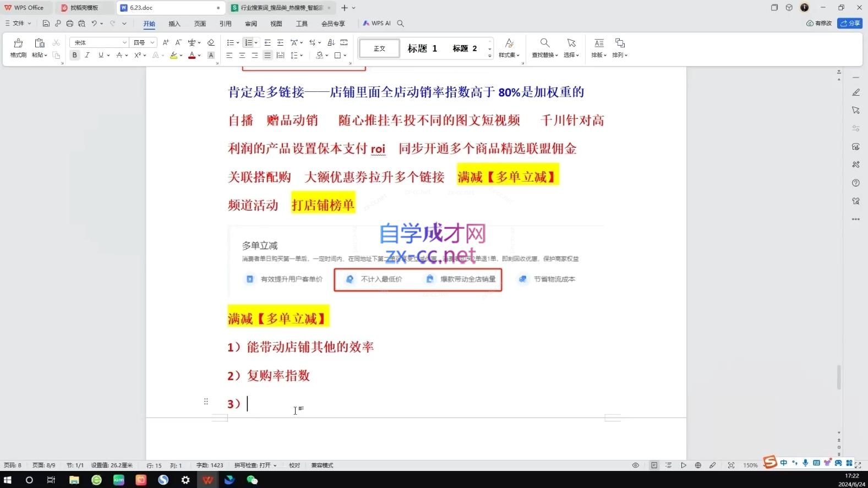868x488 pixels.
Task: Increase font size with A+ icon
Action: tap(165, 42)
